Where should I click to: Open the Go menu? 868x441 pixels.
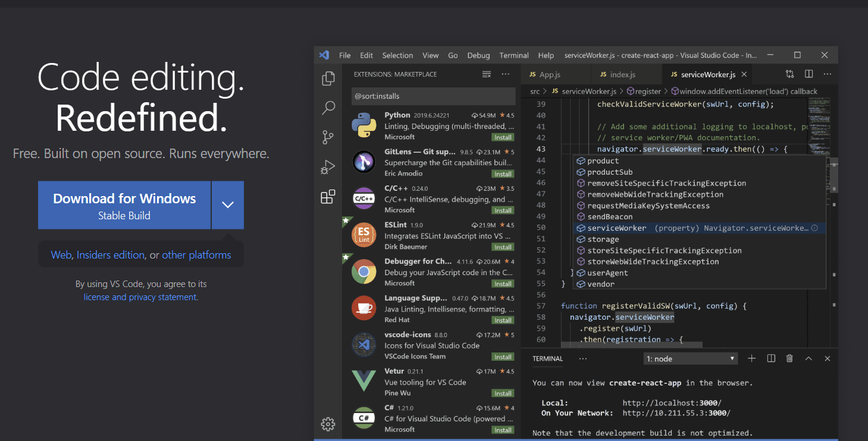click(x=453, y=55)
